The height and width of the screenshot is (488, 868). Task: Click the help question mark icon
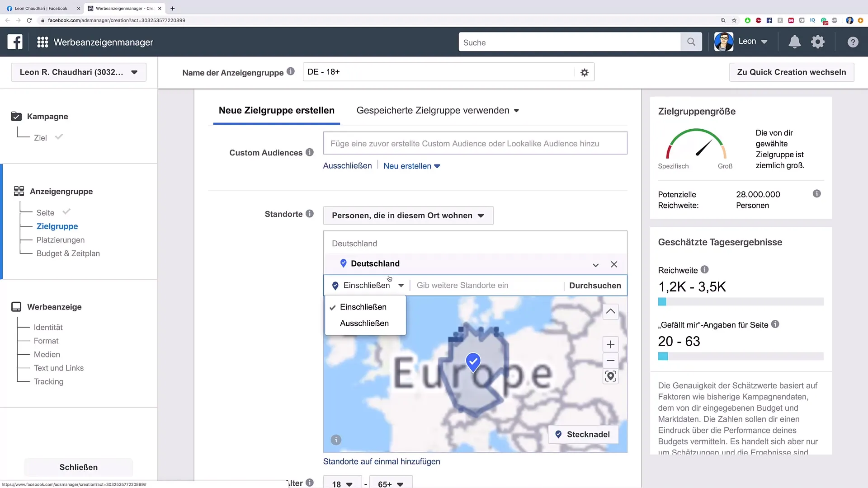(854, 42)
